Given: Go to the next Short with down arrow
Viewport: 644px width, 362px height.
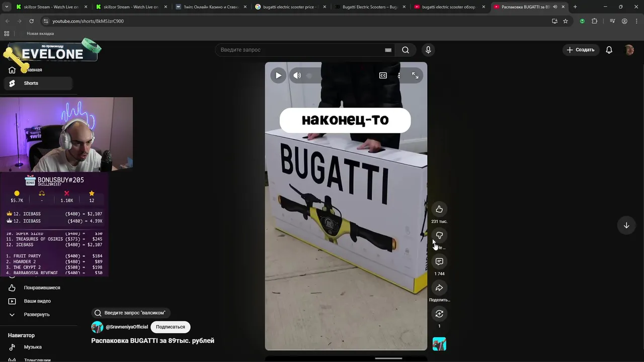Looking at the screenshot, I should pyautogui.click(x=626, y=225).
